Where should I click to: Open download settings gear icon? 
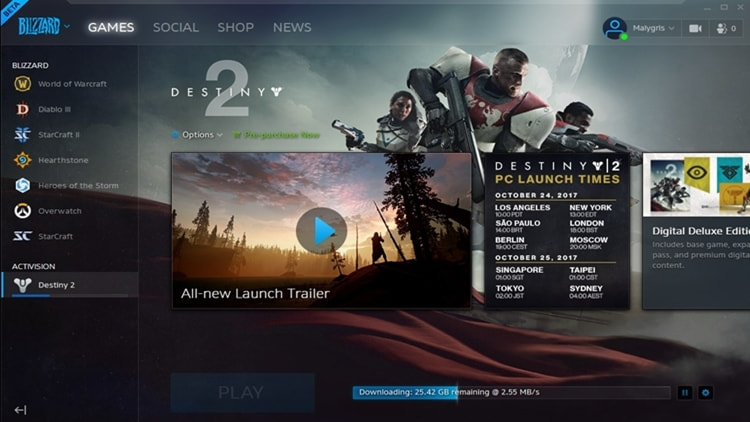click(x=706, y=393)
